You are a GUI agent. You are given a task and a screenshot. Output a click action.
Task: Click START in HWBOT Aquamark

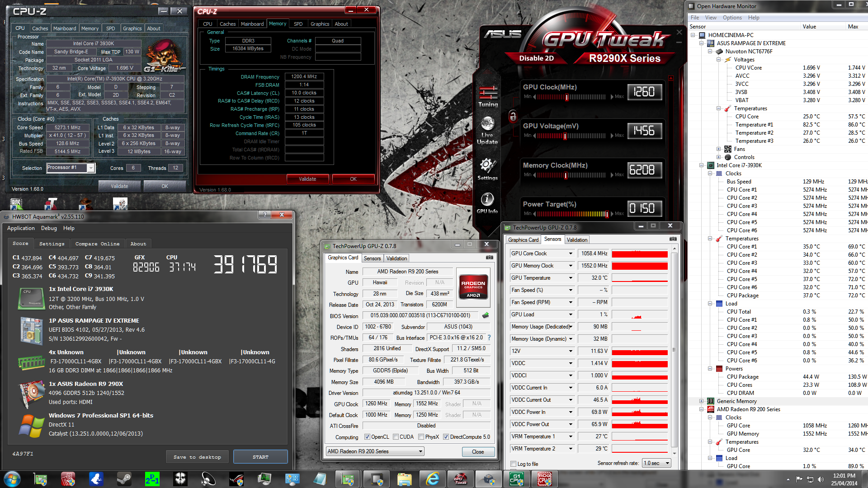point(260,457)
